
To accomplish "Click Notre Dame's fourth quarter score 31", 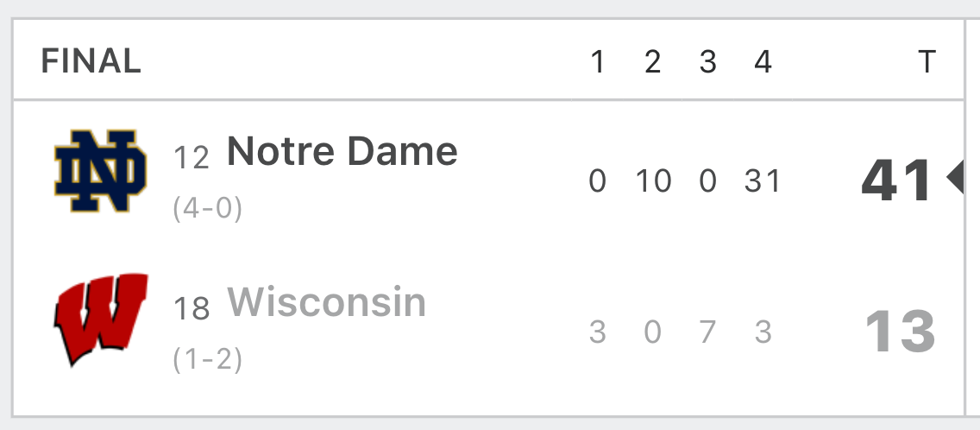I will tap(763, 181).
